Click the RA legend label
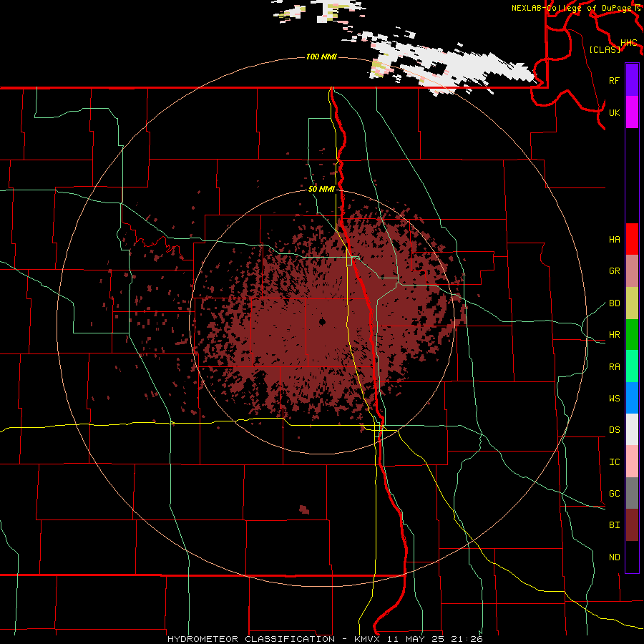The width and height of the screenshot is (644, 644). click(614, 366)
